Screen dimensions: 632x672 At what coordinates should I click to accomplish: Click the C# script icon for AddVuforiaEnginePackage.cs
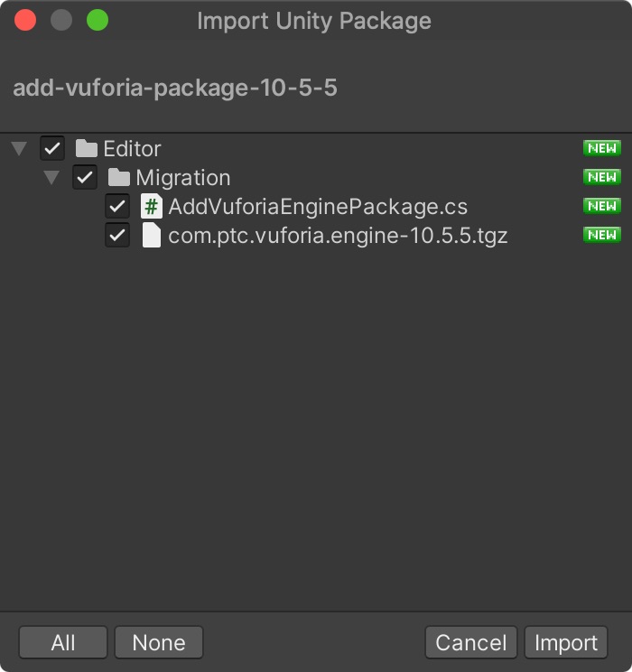152,207
